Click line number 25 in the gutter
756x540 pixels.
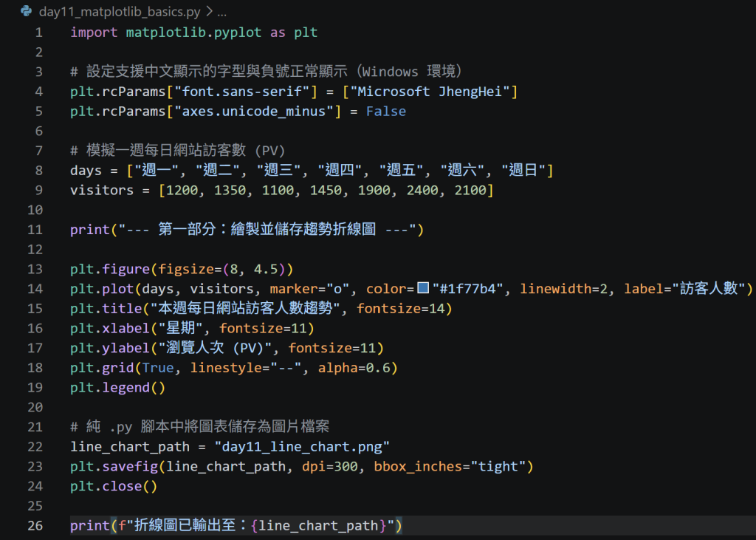coord(35,506)
